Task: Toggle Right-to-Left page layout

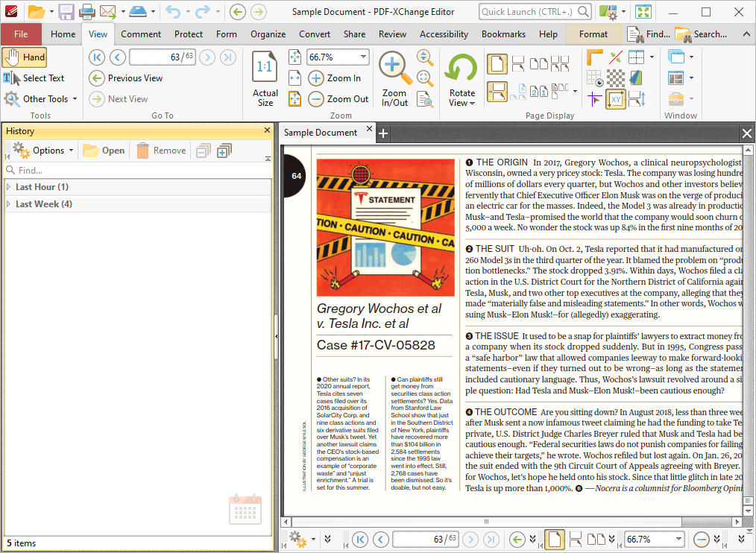Action: pos(539,91)
